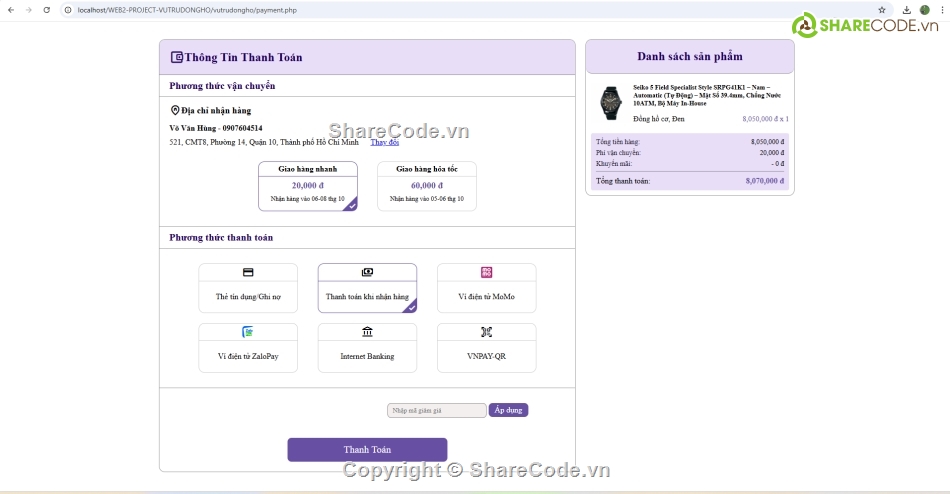
Task: Open the browser three-dot menu
Action: point(939,10)
